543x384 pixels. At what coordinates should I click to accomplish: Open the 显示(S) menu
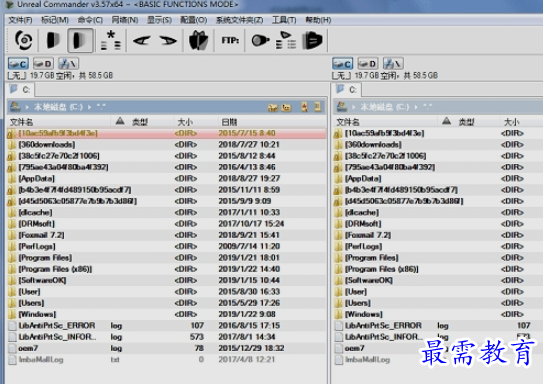tap(159, 20)
